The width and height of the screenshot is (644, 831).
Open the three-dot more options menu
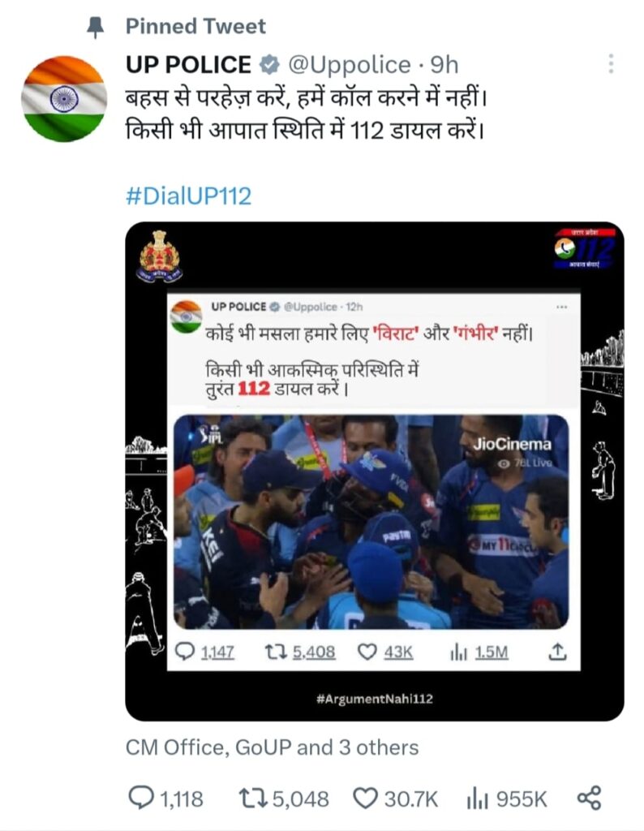611,63
